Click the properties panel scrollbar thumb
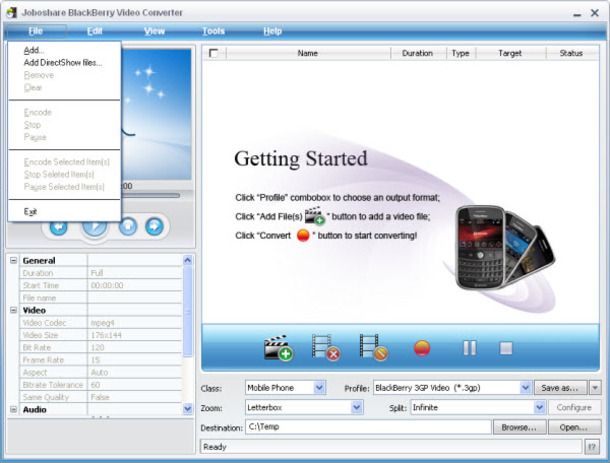The image size is (610, 463). point(188,311)
